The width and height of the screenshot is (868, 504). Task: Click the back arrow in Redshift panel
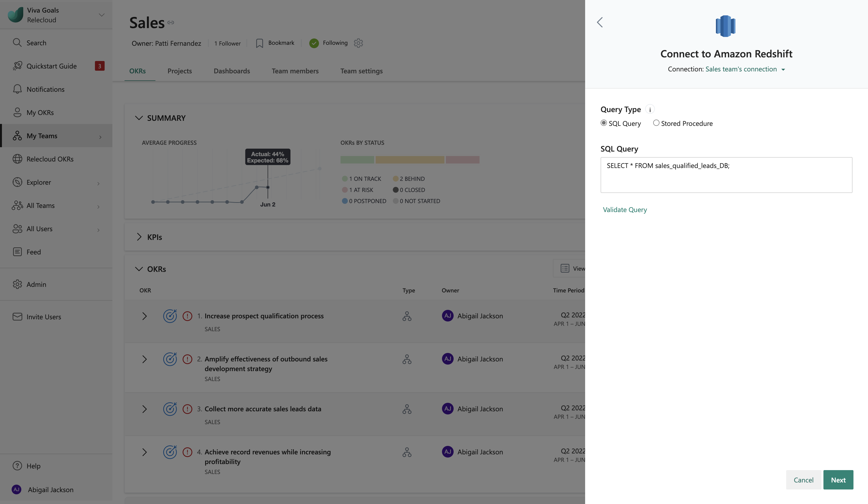[600, 22]
